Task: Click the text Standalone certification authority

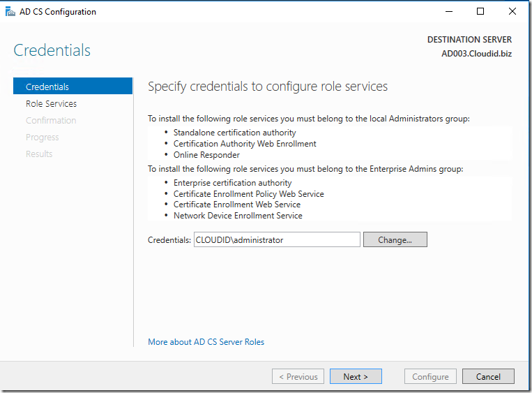Action: click(x=234, y=133)
